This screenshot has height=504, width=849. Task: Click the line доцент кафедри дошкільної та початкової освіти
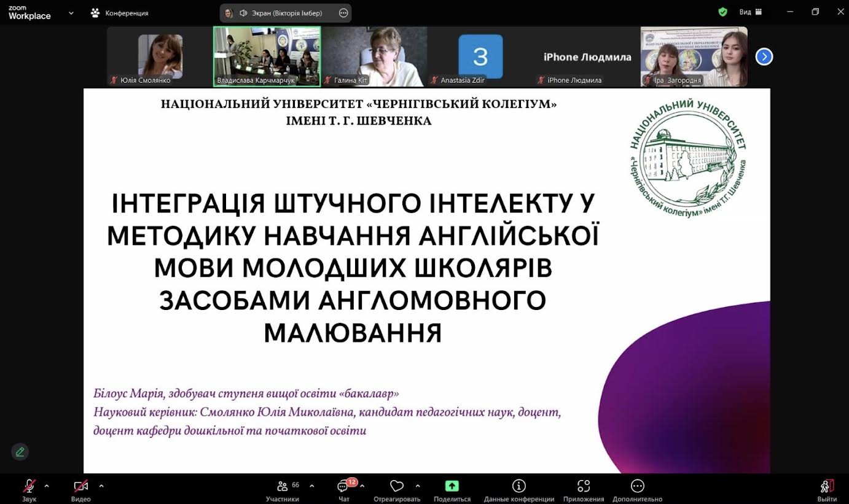click(230, 431)
